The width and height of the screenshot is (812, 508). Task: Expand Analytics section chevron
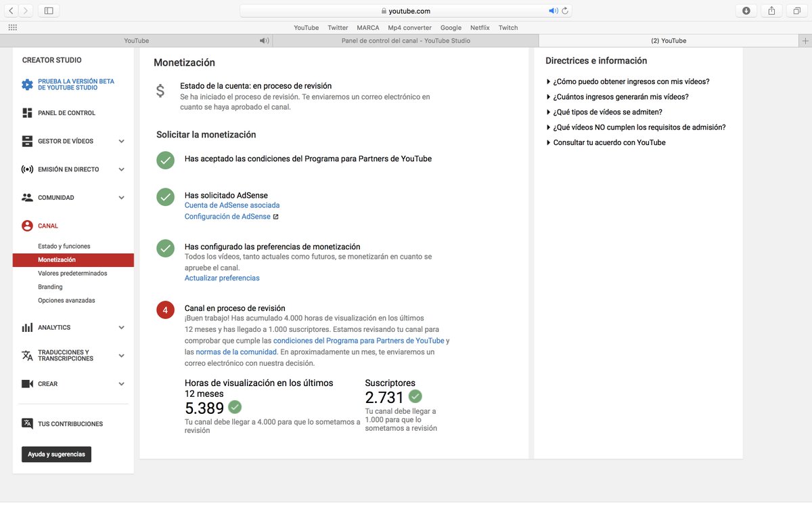tap(122, 327)
